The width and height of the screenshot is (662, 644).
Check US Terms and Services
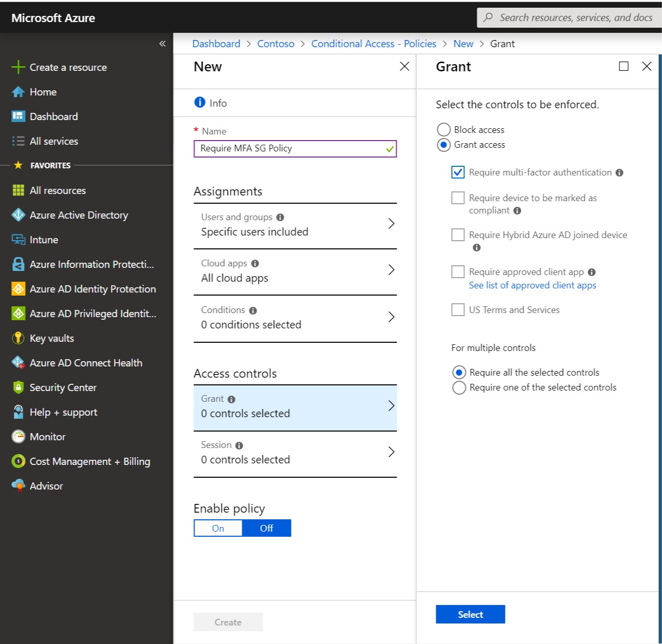458,310
